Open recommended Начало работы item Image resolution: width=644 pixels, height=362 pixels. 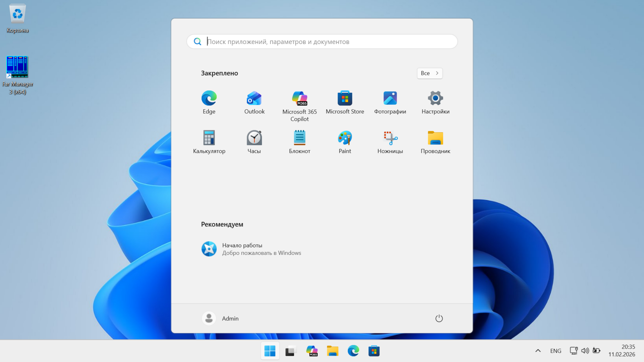(251, 249)
